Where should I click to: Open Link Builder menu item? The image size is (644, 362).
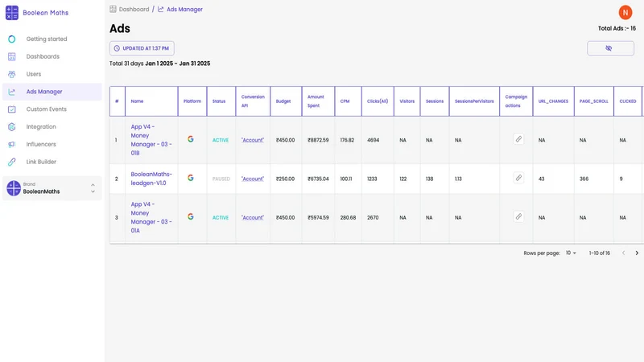click(52, 162)
